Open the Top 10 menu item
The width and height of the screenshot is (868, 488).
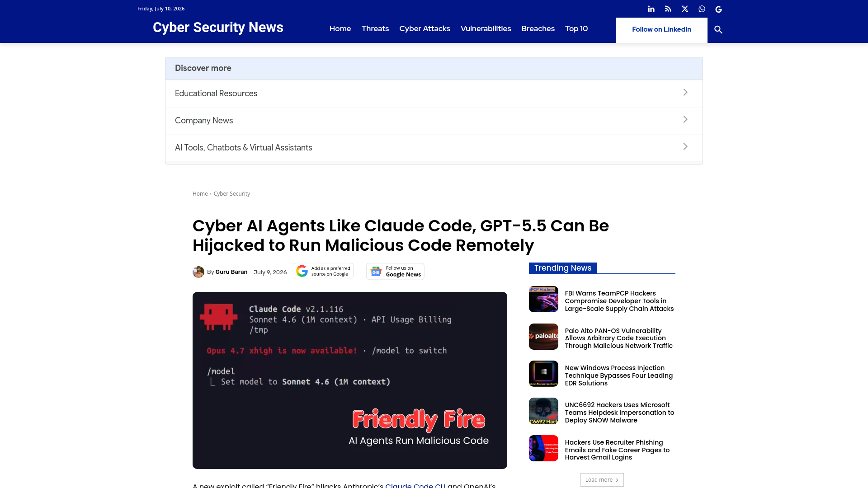point(576,29)
